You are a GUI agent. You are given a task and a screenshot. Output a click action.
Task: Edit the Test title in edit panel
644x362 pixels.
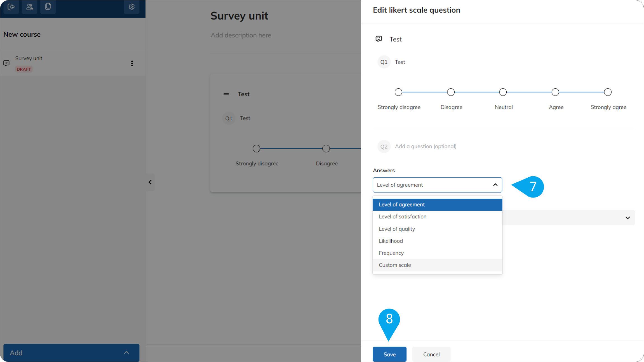(x=395, y=39)
